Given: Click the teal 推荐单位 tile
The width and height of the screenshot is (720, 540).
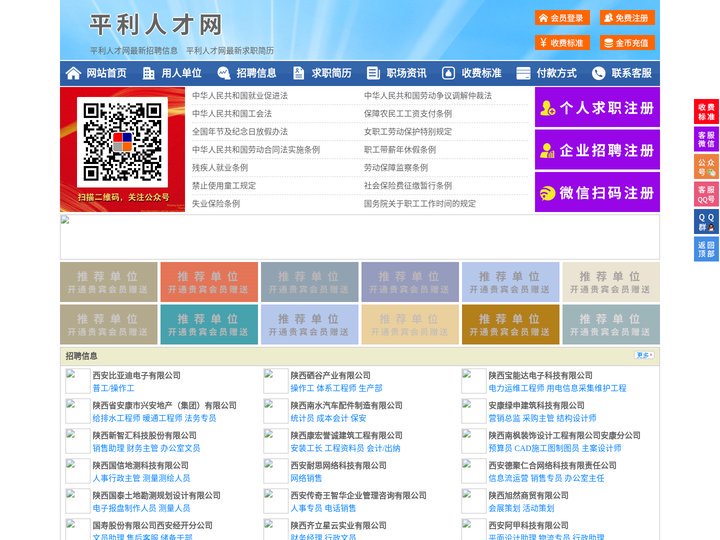Looking at the screenshot, I should click(x=209, y=324).
